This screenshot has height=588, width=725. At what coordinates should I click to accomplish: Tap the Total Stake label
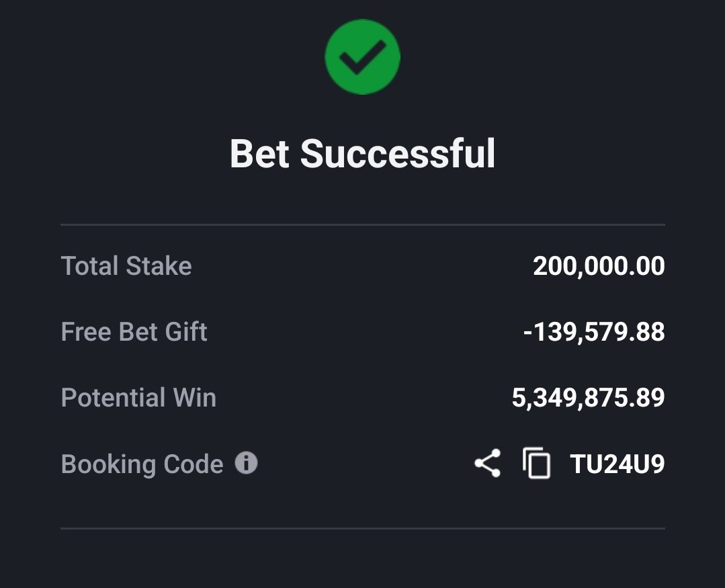click(x=126, y=266)
